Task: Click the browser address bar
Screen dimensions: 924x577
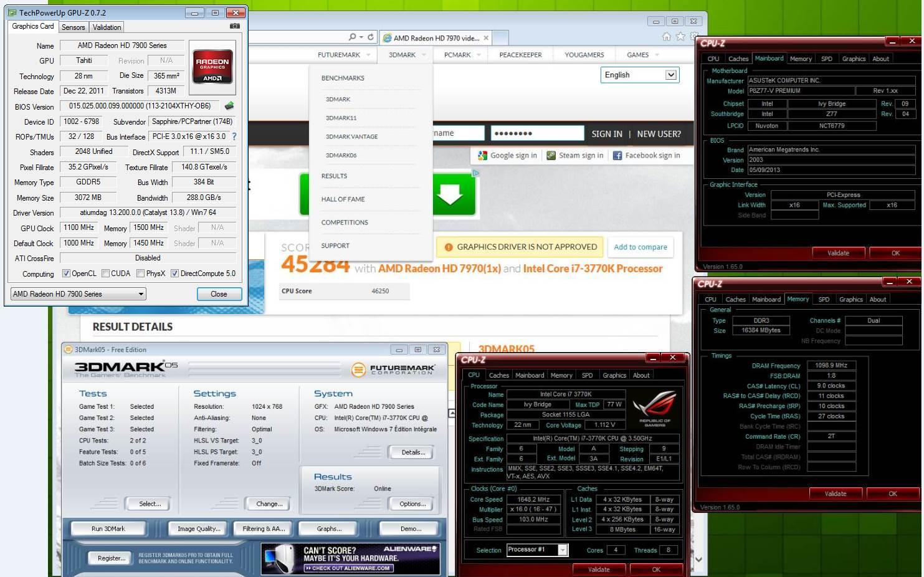Action: [297, 37]
